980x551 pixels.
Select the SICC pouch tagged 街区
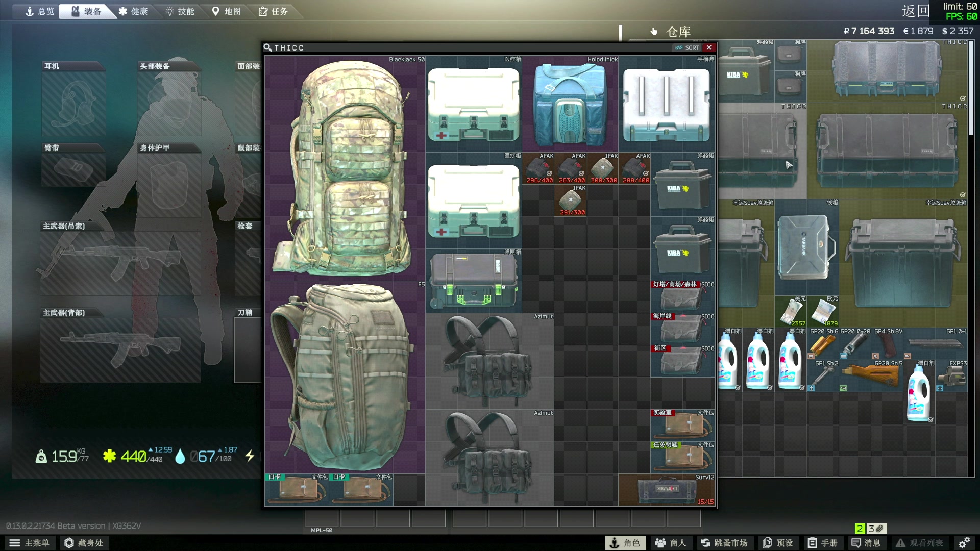(x=683, y=361)
